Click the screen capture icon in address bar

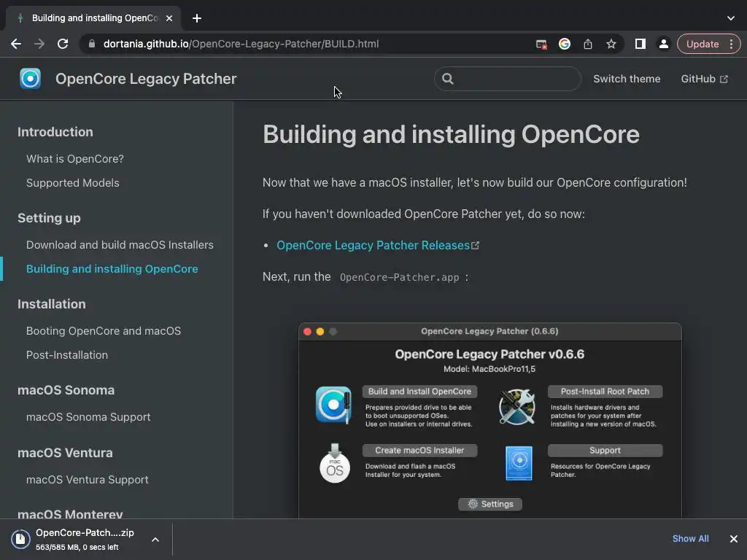tap(541, 44)
